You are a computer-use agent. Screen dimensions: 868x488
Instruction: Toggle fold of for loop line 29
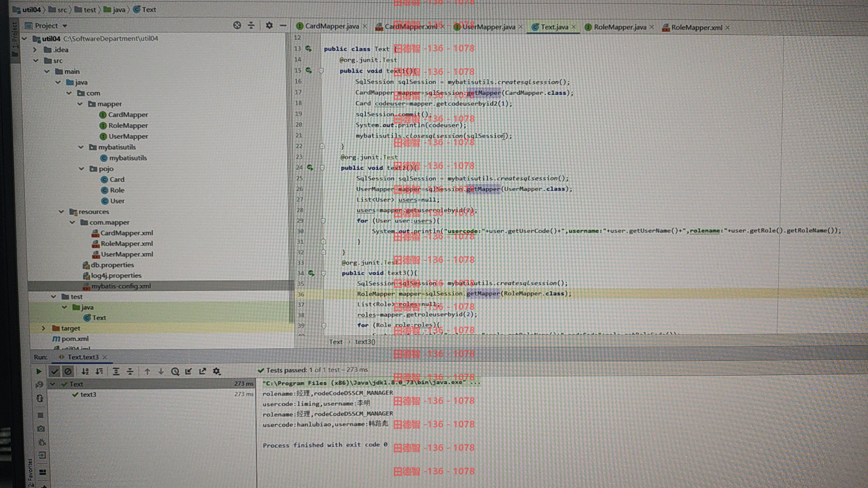(x=323, y=221)
